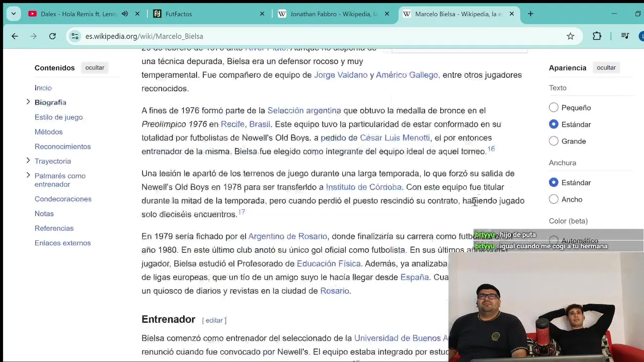Close the Jonathan Fabbro Wikipedia tab
Screen dimensions: 644x362
tap(387, 14)
